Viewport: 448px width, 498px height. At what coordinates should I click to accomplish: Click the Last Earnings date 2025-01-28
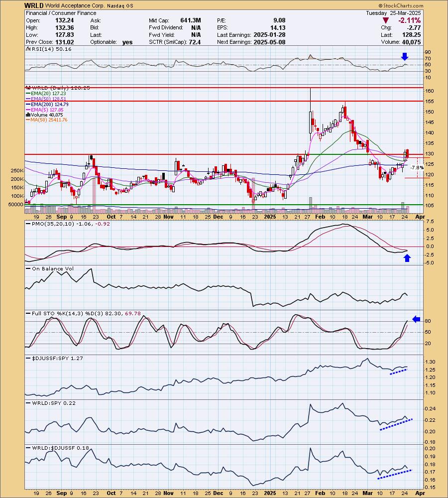pos(269,35)
